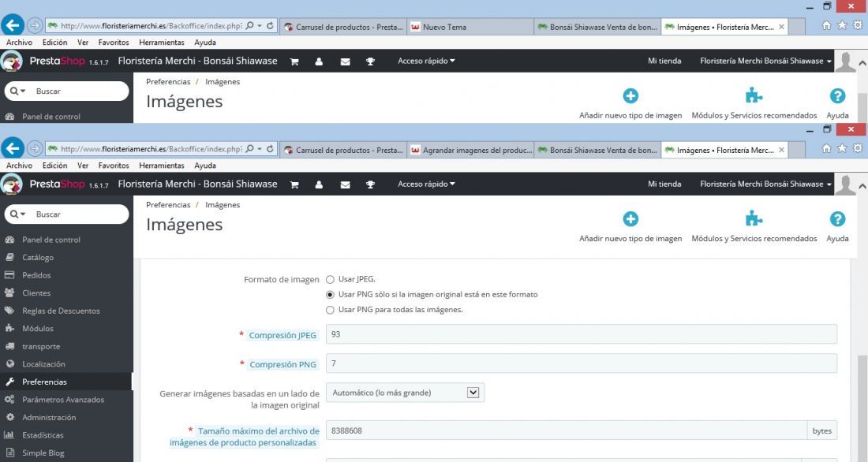
Task: Switch to 'Bonsái Shiawase Venta de bon...' tab in lower window
Action: 597,150
